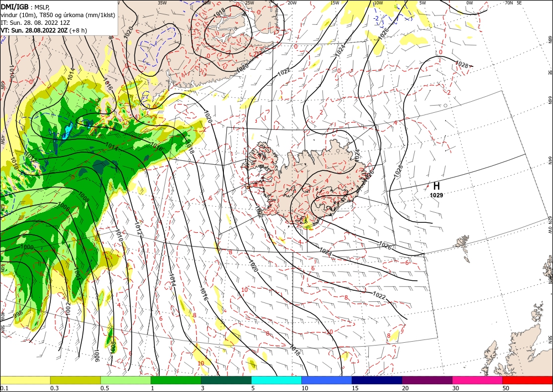Click the legend tick label '0.5'
Screen dimensions: 553x392
tap(105, 388)
